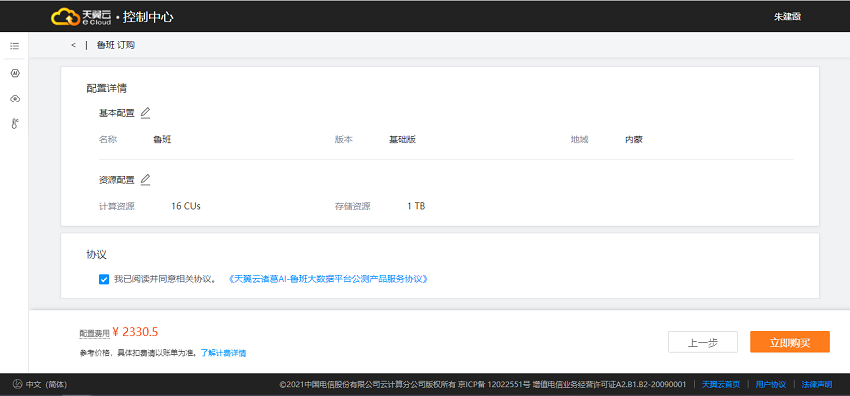Click the 存储资源 label
Image resolution: width=850 pixels, height=396 pixels.
tap(352, 206)
